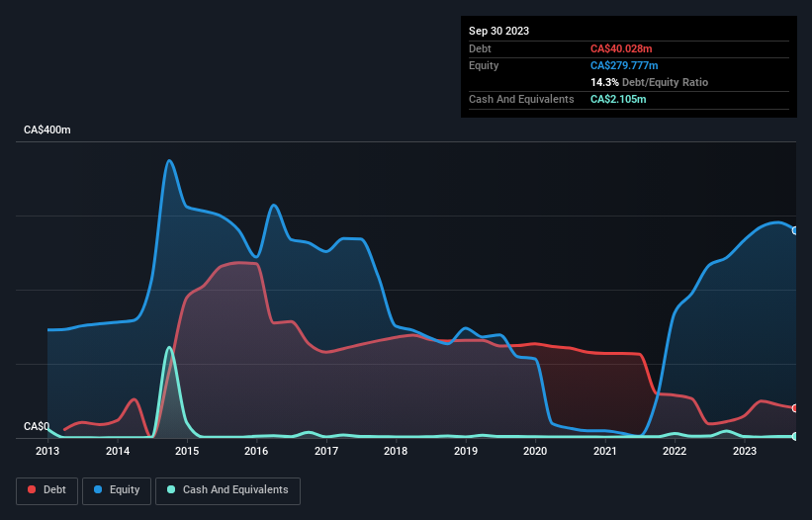Screen dimensions: 812x520
Task: Click the Sep 30 2023 tooltip date
Action: (498, 31)
